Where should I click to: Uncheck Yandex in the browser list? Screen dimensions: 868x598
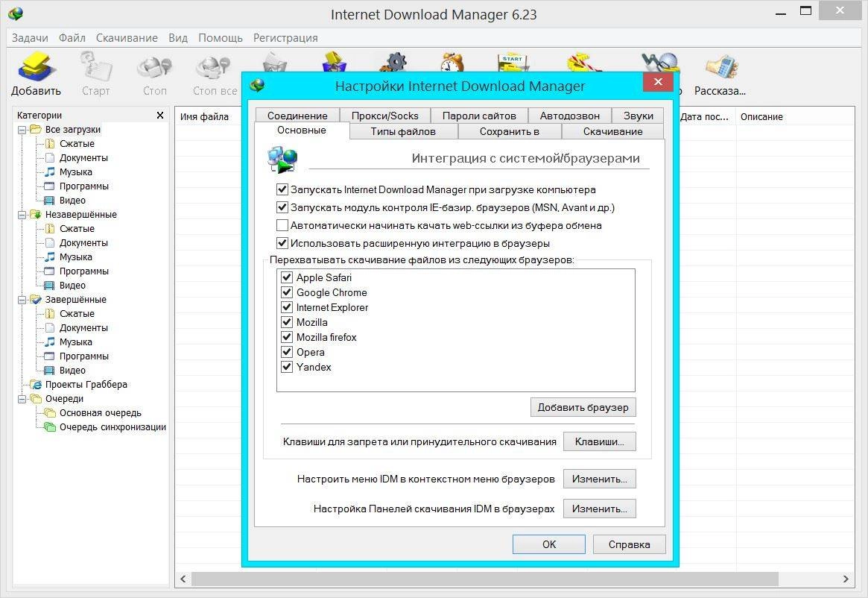click(x=287, y=367)
